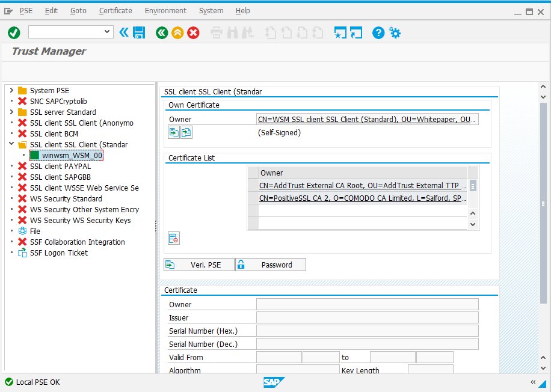
Task: Click the Password button
Action: click(x=270, y=265)
